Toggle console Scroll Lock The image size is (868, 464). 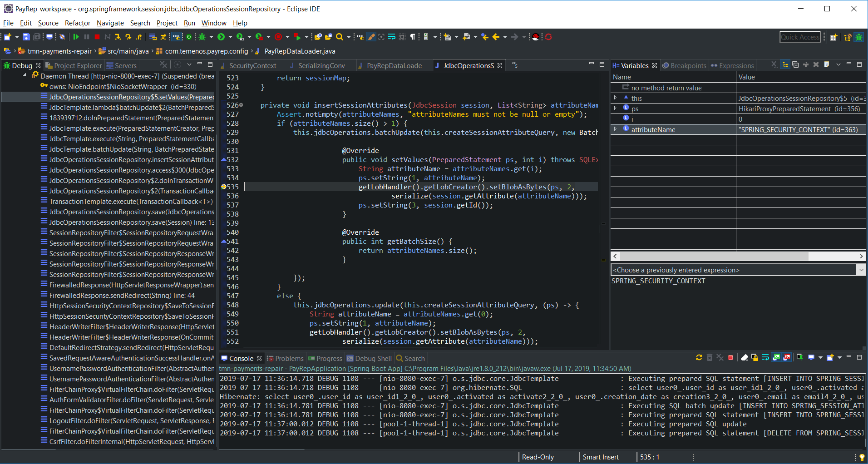[755, 358]
